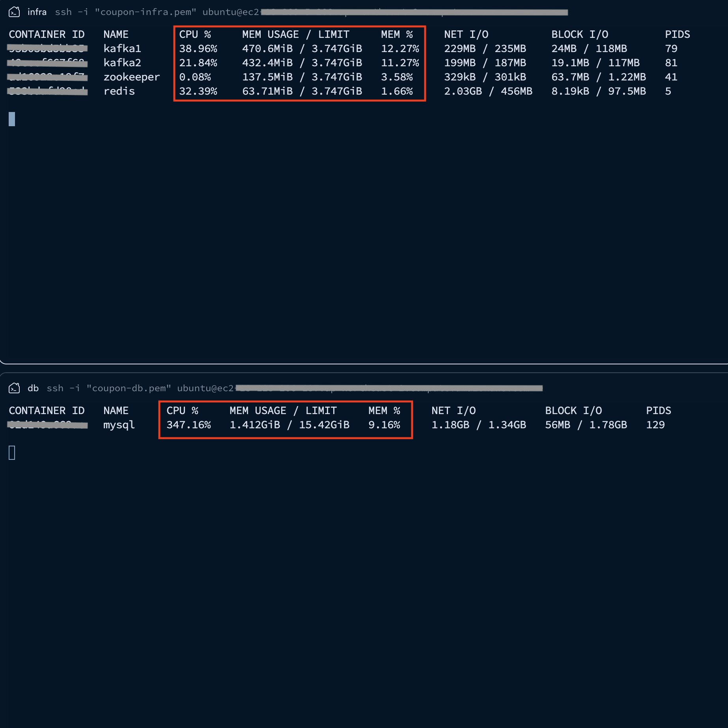Click the MEM USAGE / LIMIT header in the db pane
728x728 pixels.
pos(283,411)
